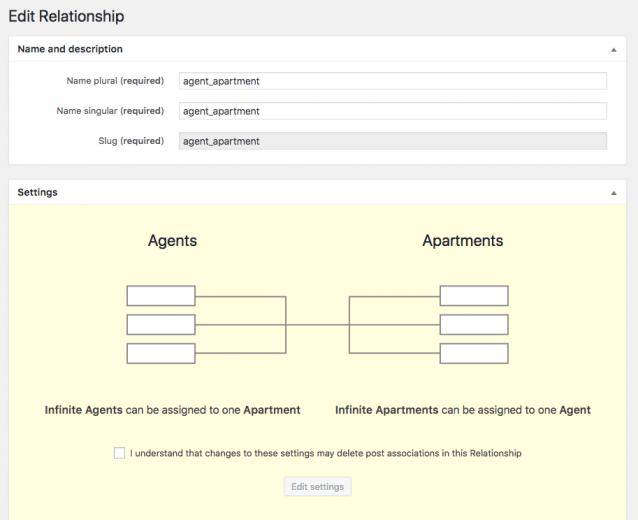Click the Edit Relationship page title

[x=66, y=17]
